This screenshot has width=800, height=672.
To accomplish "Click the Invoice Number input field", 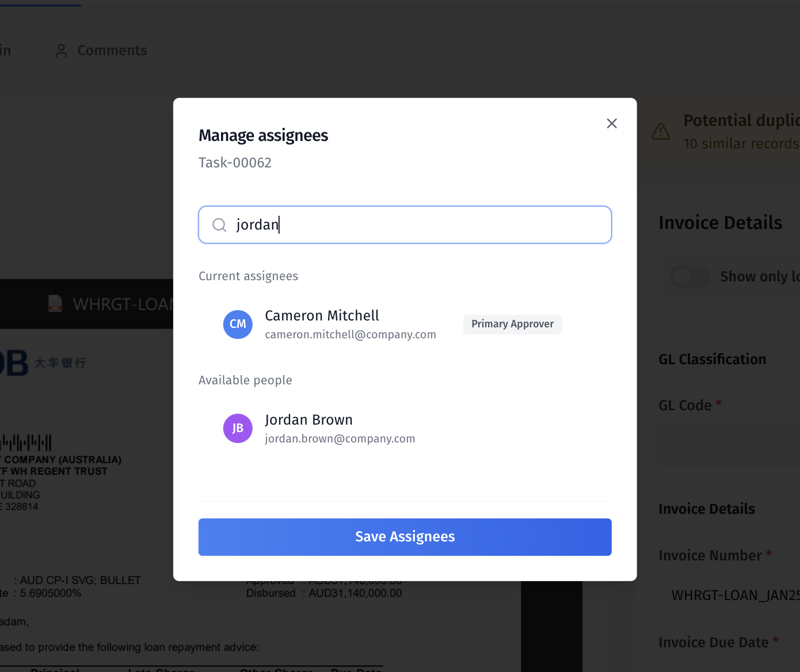I will pyautogui.click(x=729, y=595).
